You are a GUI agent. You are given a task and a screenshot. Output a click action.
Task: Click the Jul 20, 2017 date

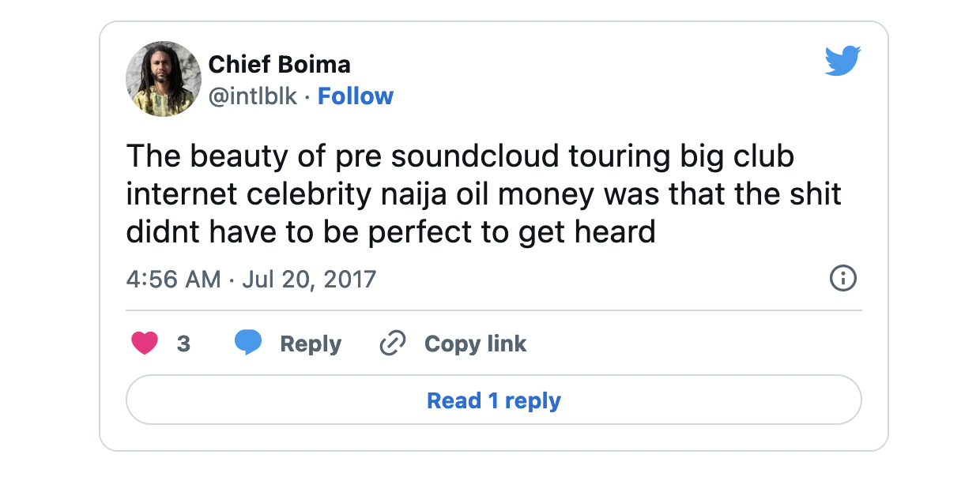point(309,279)
